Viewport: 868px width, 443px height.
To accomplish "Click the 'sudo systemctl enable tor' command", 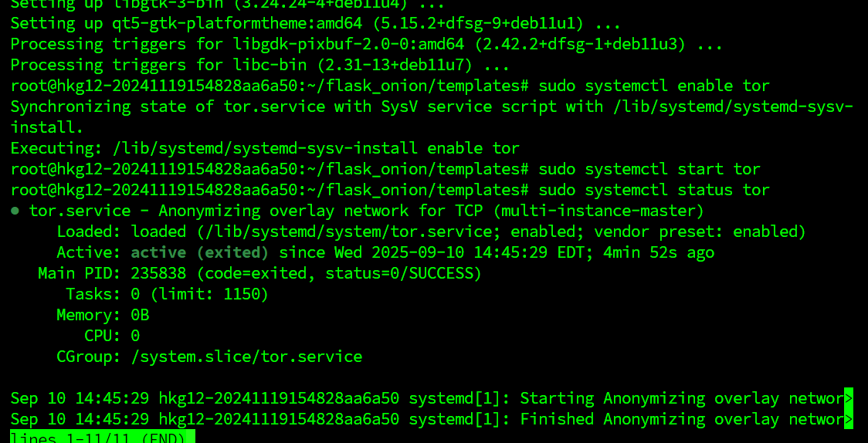I will point(654,86).
